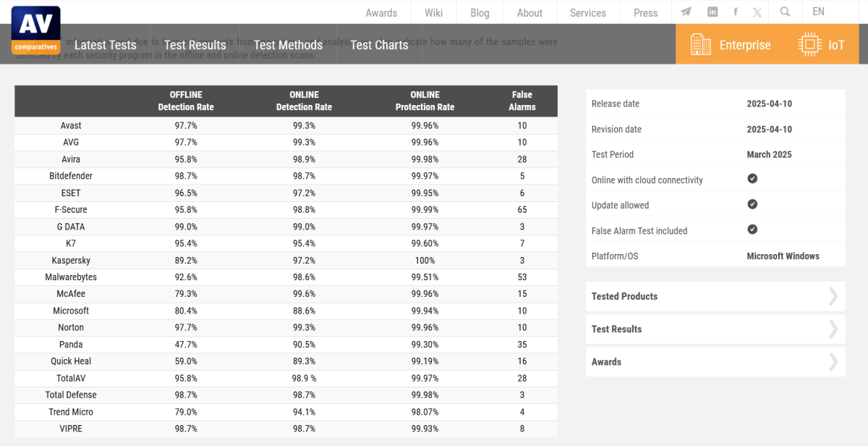The image size is (868, 446).
Task: Open the Blog top menu item
Action: (x=480, y=13)
